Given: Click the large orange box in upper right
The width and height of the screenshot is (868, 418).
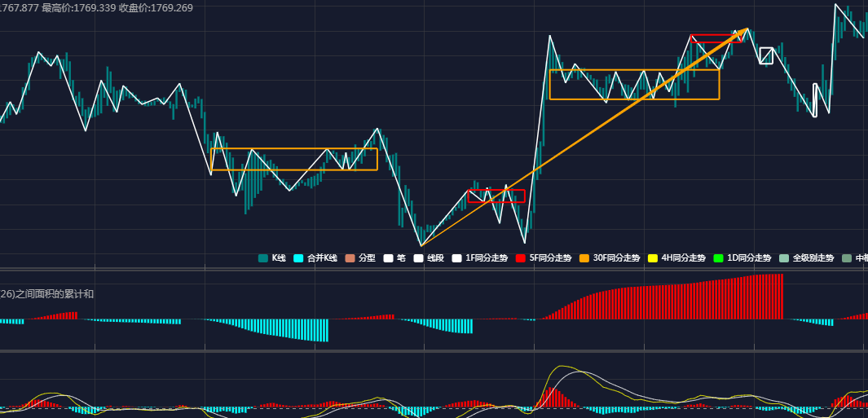Looking at the screenshot, I should 634,84.
